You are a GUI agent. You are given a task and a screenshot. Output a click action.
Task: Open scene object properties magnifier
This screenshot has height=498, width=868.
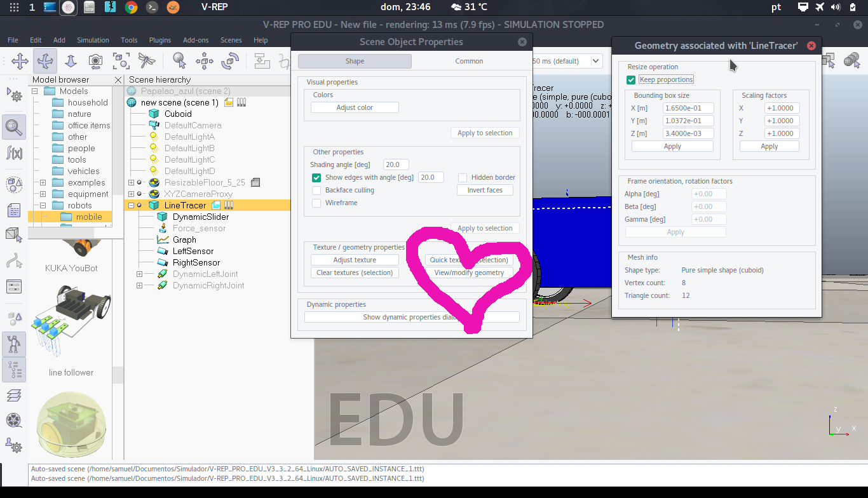click(x=14, y=127)
